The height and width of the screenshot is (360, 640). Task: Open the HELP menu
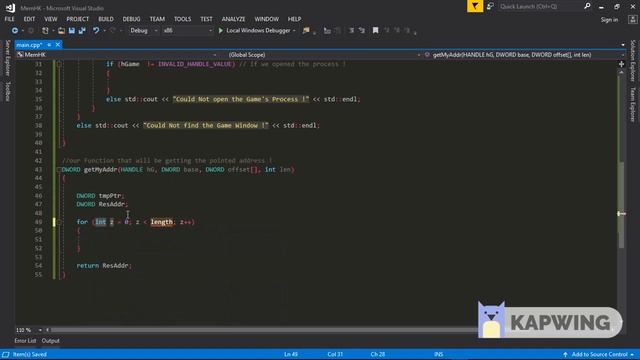[294, 19]
